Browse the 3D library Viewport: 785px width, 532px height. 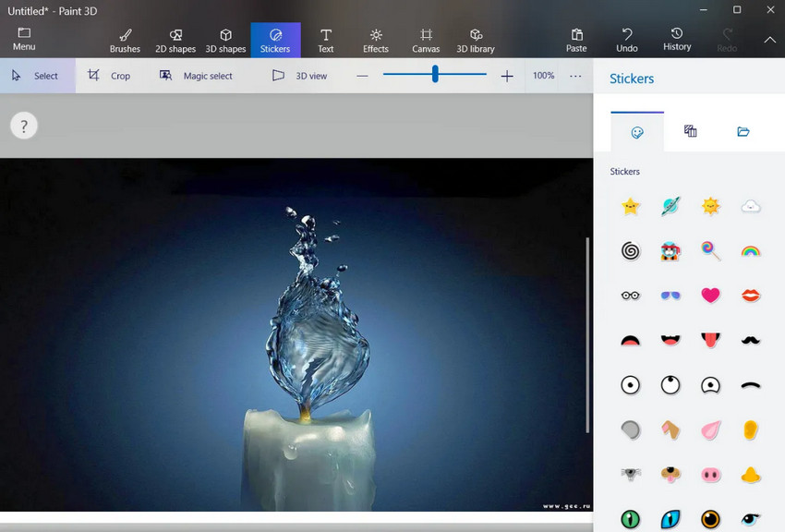475,39
